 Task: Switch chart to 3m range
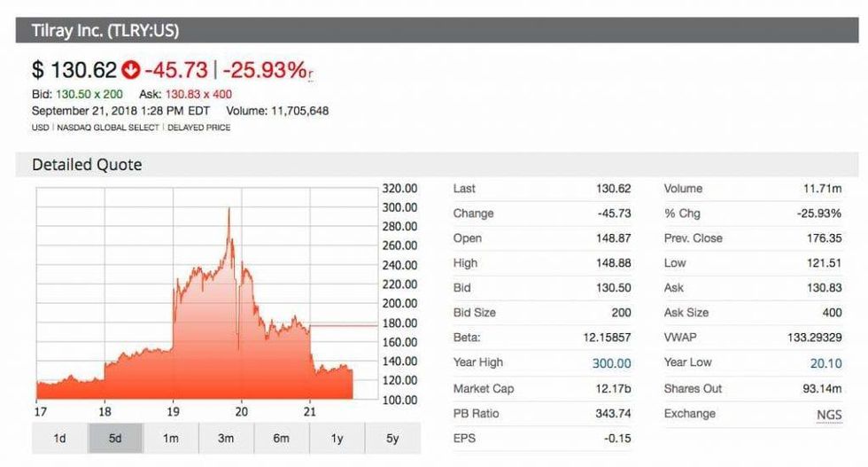pos(226,439)
